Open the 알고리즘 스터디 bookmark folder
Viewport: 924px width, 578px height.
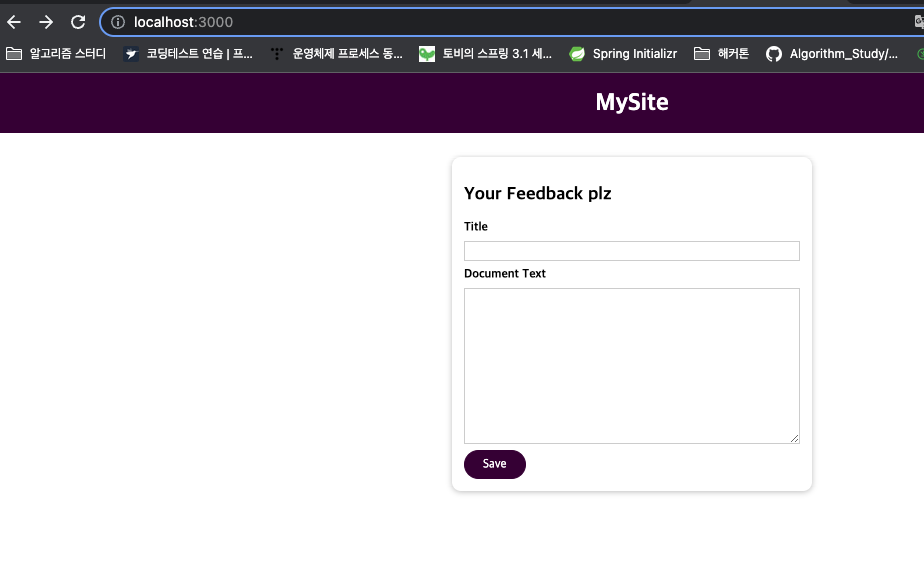coord(56,54)
